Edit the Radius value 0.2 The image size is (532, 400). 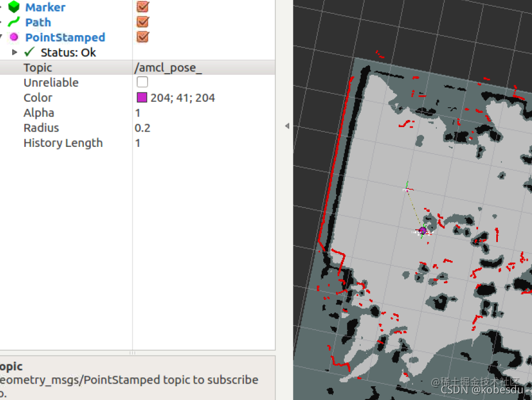point(204,128)
